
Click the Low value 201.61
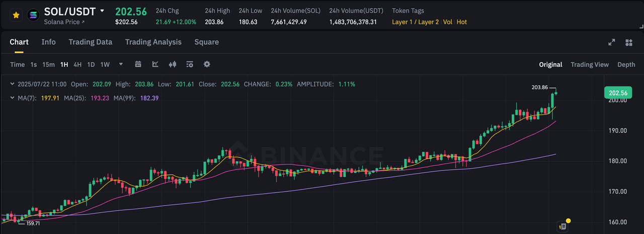click(x=185, y=84)
